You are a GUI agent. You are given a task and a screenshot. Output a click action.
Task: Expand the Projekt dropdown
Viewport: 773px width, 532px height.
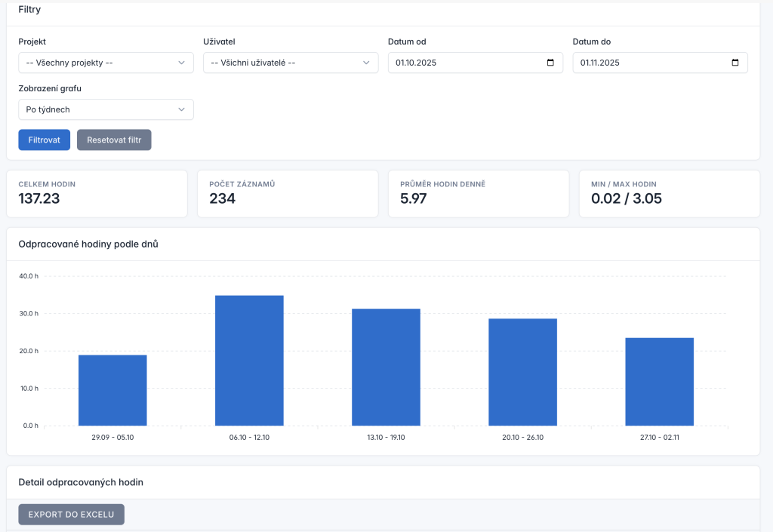[x=106, y=63]
